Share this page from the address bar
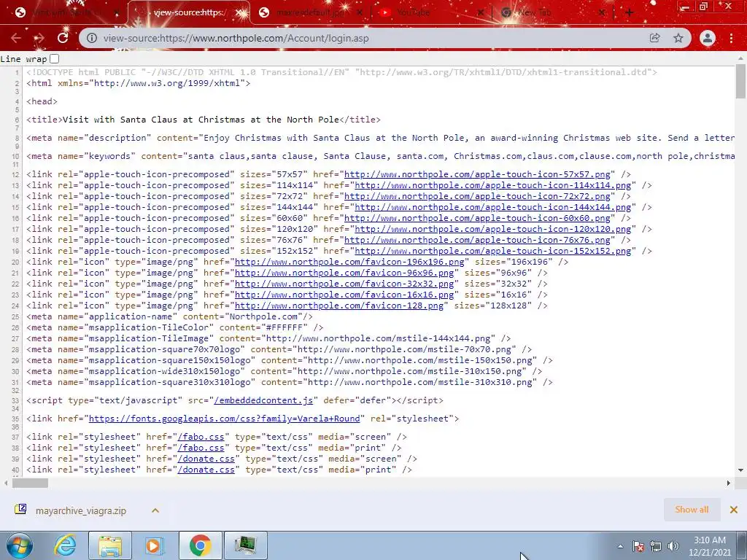The width and height of the screenshot is (747, 560). click(654, 38)
